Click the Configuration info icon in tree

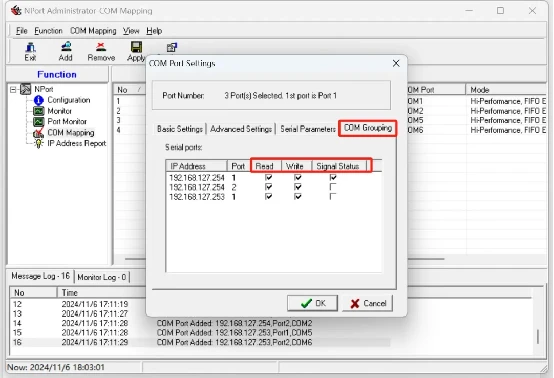click(x=39, y=100)
